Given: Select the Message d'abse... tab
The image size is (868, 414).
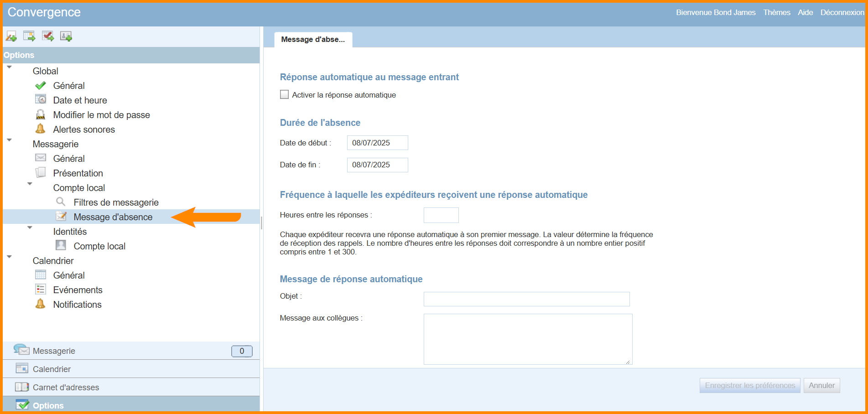Looking at the screenshot, I should [313, 40].
